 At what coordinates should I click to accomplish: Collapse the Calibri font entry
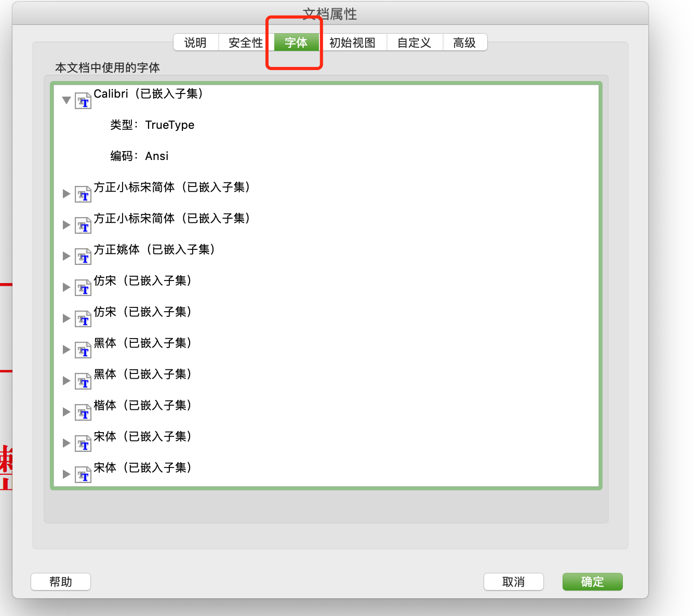(x=66, y=100)
